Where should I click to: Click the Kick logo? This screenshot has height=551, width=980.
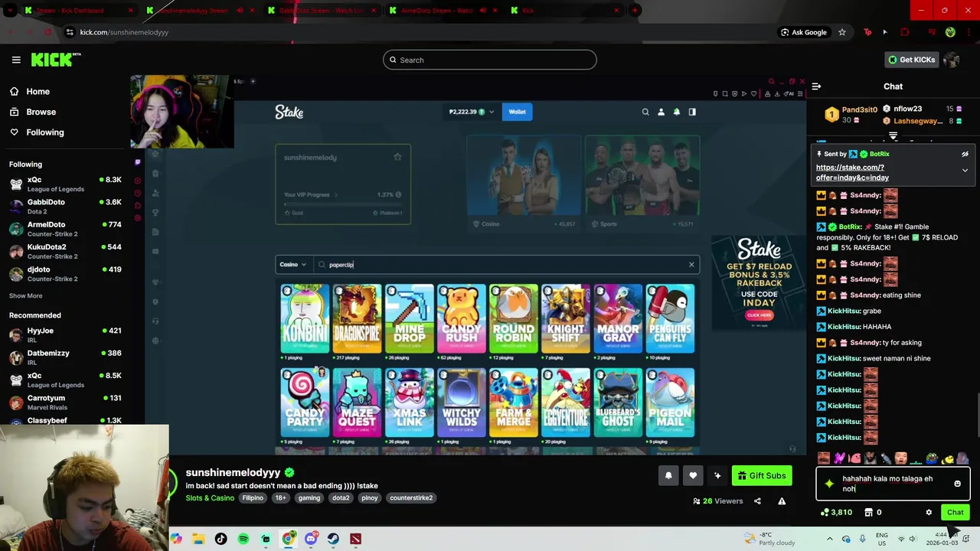(56, 60)
